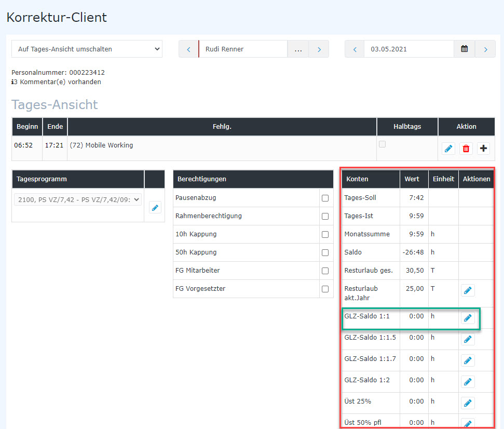Enable Rahmenberechtigung checkbox
This screenshot has height=429, width=504.
(x=325, y=217)
